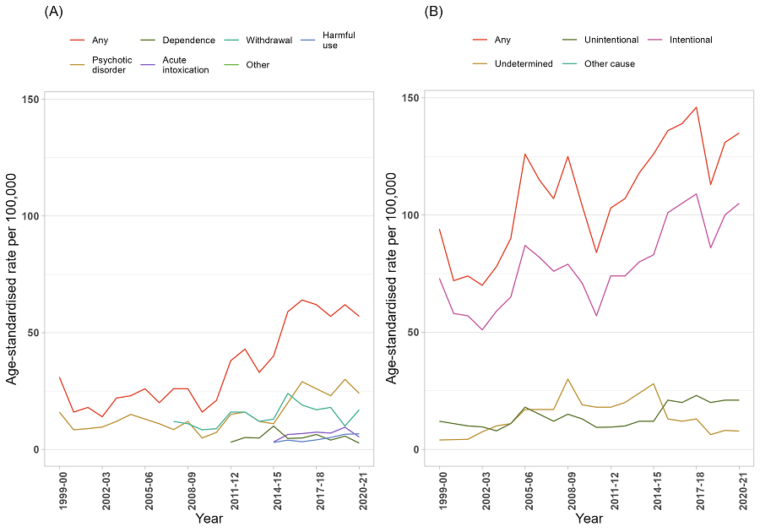
Task: Select the 'Any' legend label in chart (B)
Action: point(502,40)
